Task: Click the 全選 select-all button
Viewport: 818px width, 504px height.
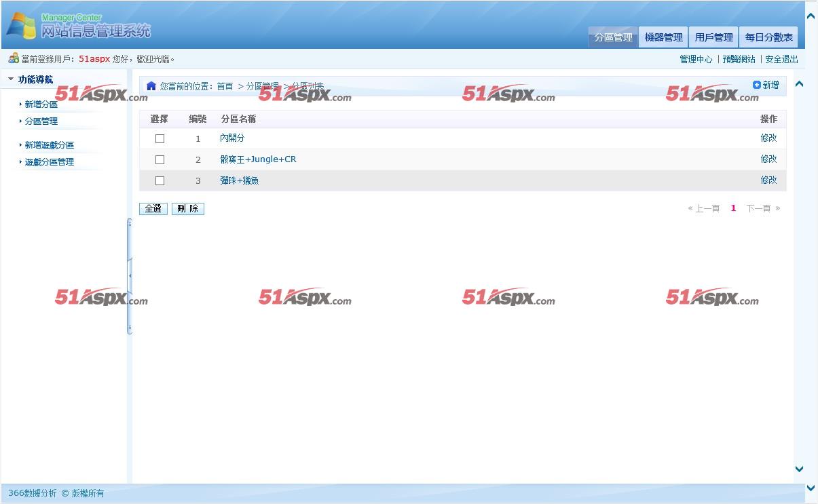Action: pos(153,208)
